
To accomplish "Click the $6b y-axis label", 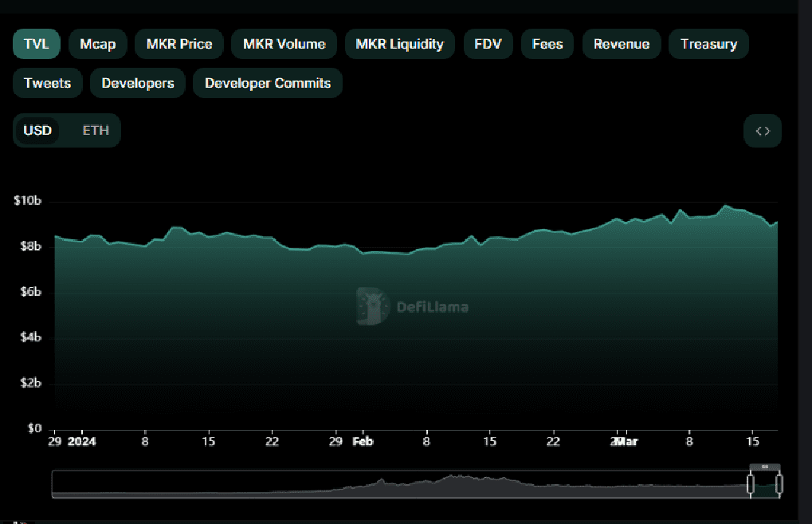I will pos(30,292).
